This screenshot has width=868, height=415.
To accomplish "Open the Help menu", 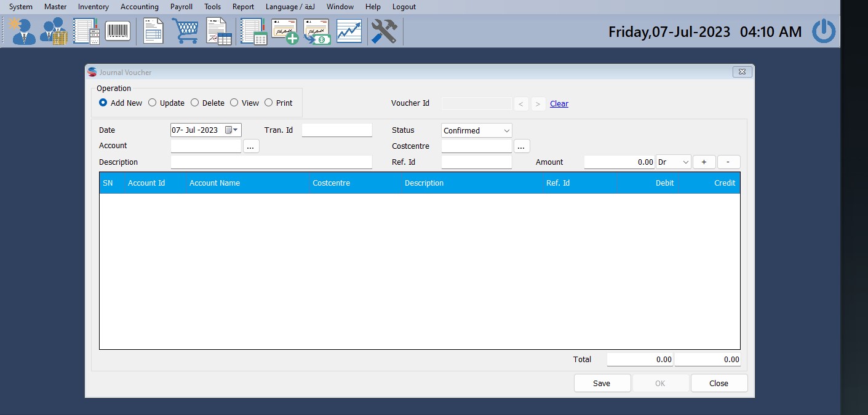I will coord(373,7).
